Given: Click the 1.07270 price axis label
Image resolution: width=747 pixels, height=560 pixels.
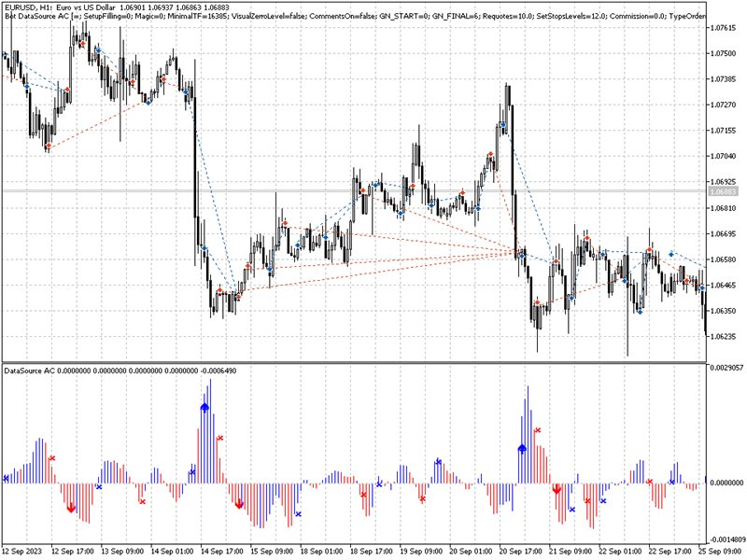Looking at the screenshot, I should (723, 105).
